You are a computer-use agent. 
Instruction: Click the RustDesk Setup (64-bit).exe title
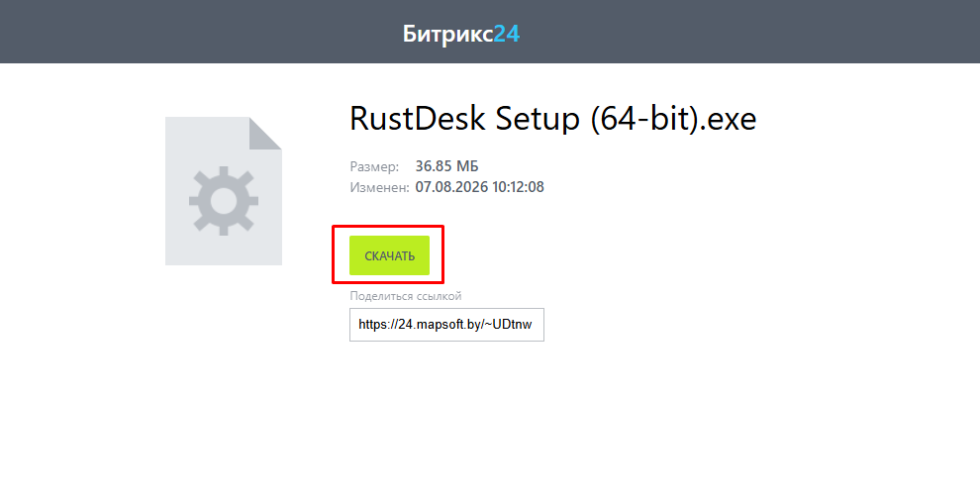(553, 118)
